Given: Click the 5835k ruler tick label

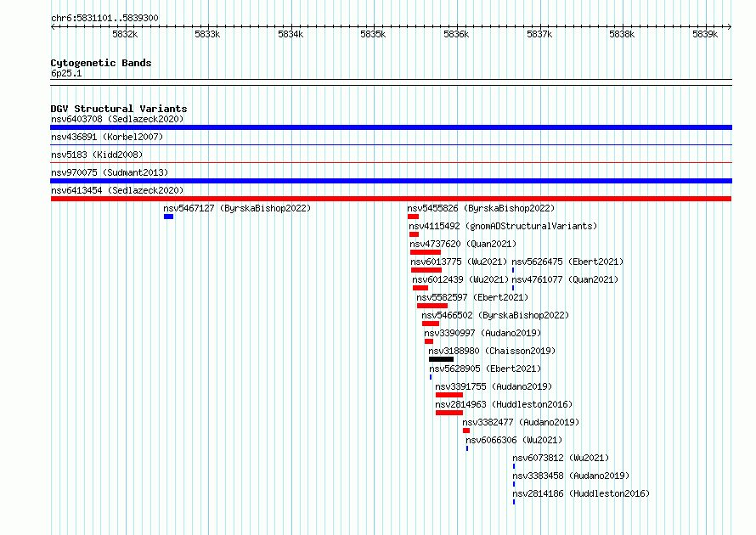Looking at the screenshot, I should point(373,34).
